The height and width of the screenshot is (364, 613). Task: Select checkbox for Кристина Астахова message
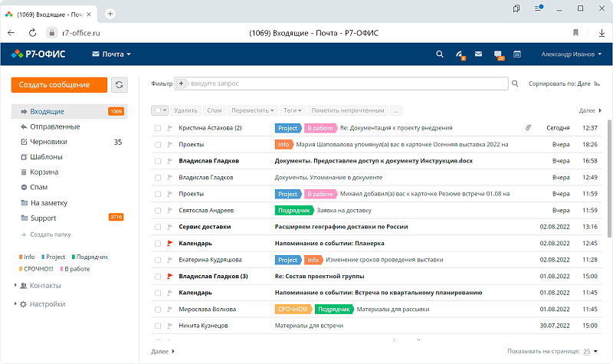tap(157, 128)
